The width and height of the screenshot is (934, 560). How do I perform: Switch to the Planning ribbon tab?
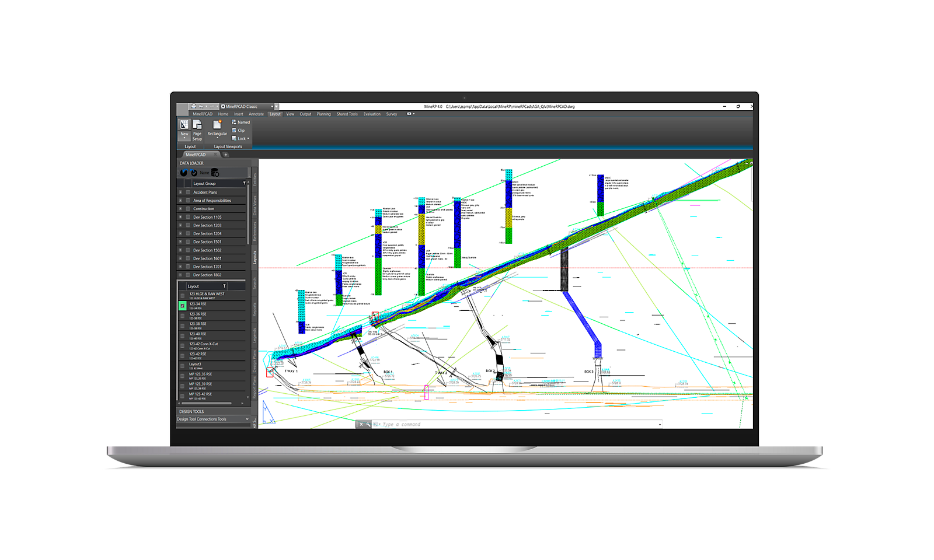click(x=324, y=114)
